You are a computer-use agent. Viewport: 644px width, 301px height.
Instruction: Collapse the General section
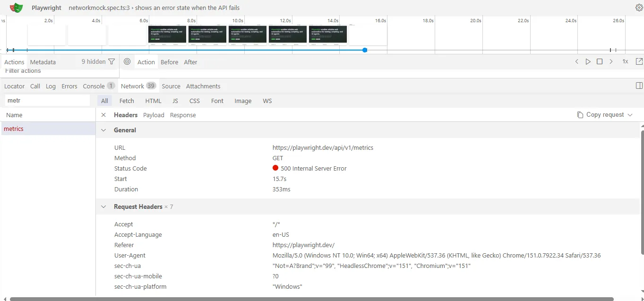click(103, 130)
